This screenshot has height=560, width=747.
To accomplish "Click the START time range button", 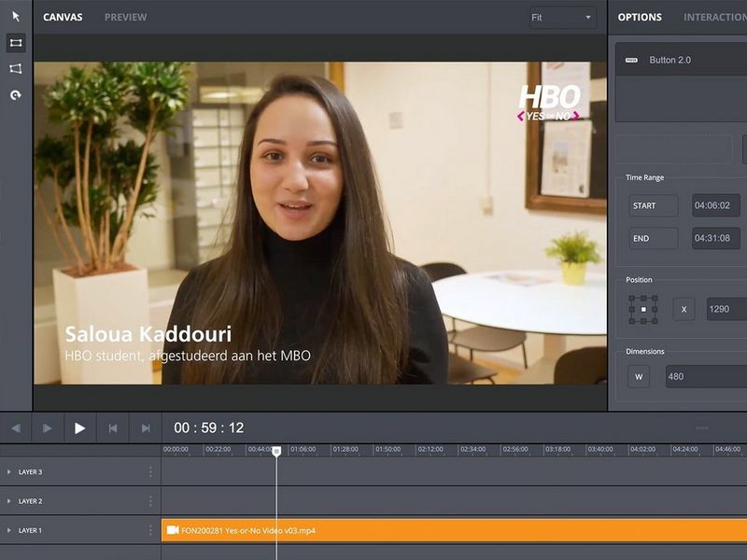I will pos(653,206).
